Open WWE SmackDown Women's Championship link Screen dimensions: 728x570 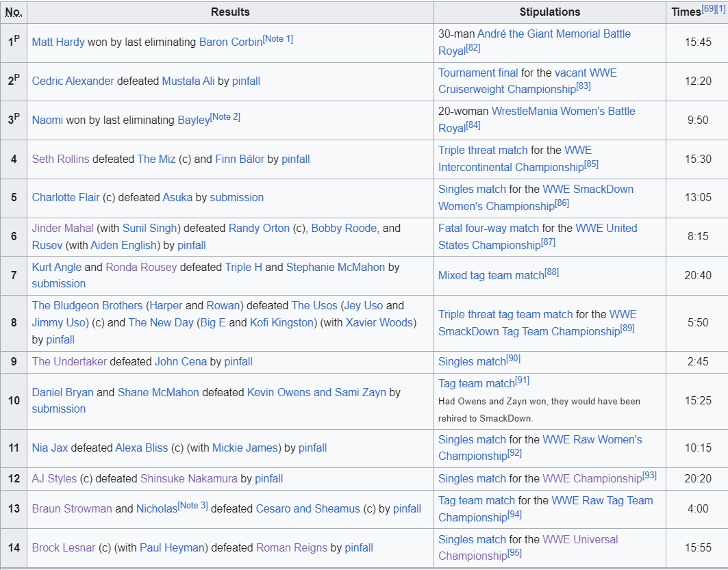click(x=536, y=198)
